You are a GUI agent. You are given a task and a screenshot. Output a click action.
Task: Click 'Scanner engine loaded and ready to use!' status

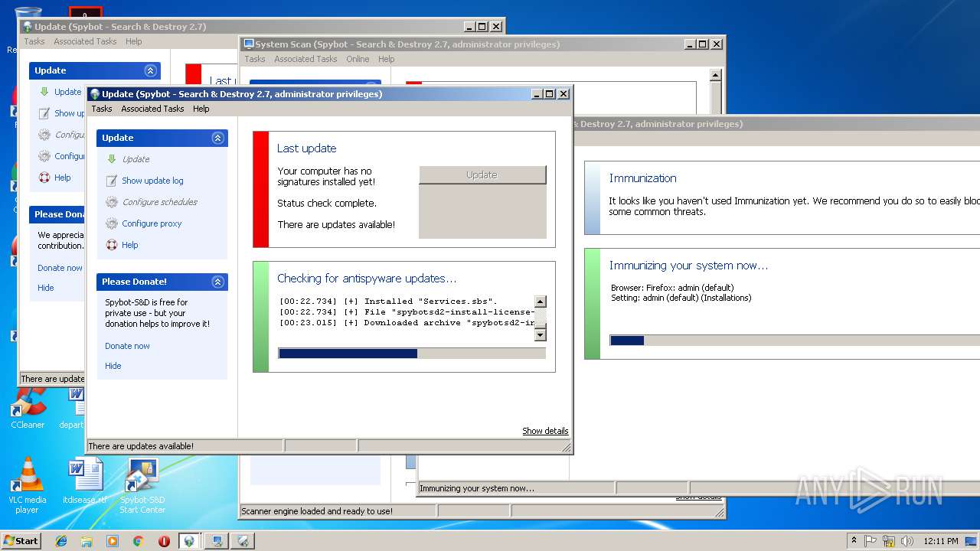317,511
